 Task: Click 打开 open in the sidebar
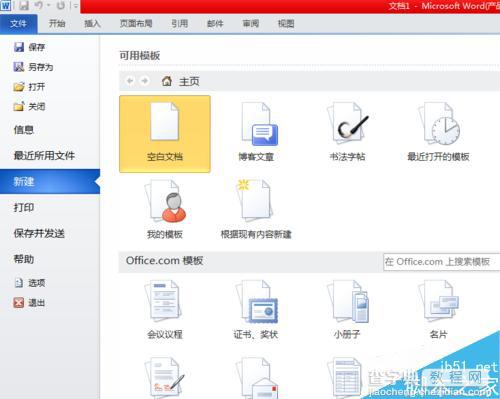(29, 87)
